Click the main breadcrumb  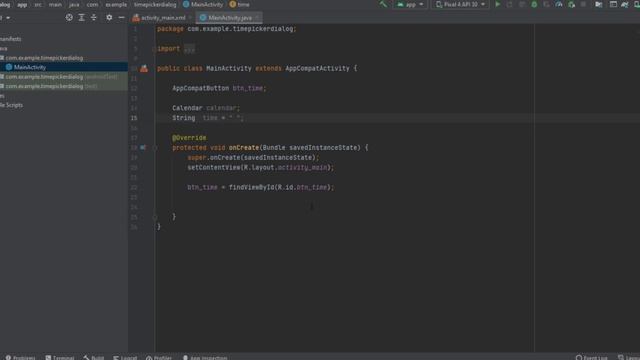(55, 4)
